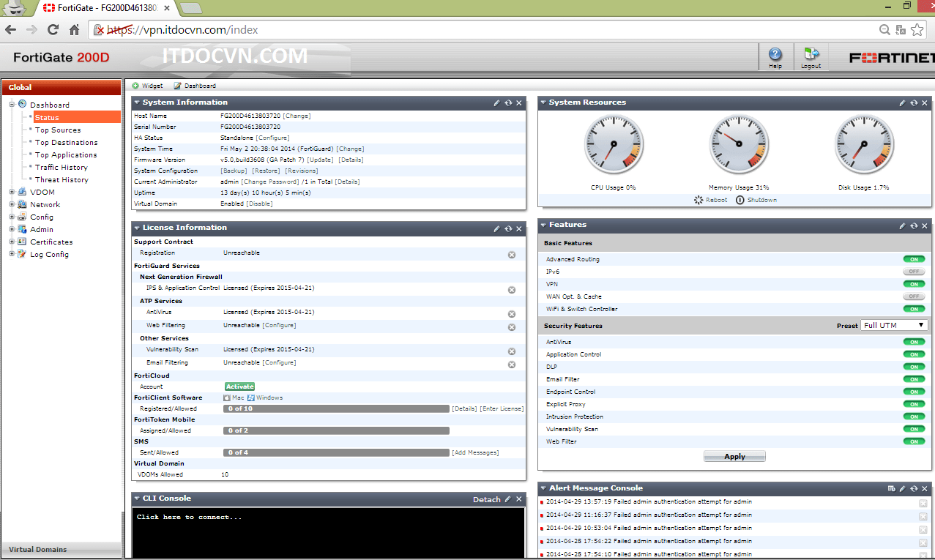
Task: Click the Shutdown power icon
Action: tap(740, 200)
